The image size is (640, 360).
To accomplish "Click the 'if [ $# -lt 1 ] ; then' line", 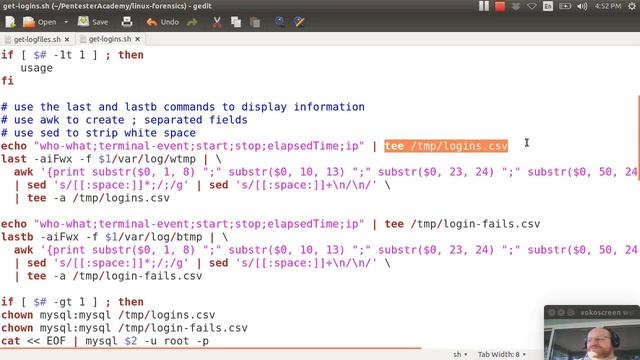I will [x=72, y=55].
